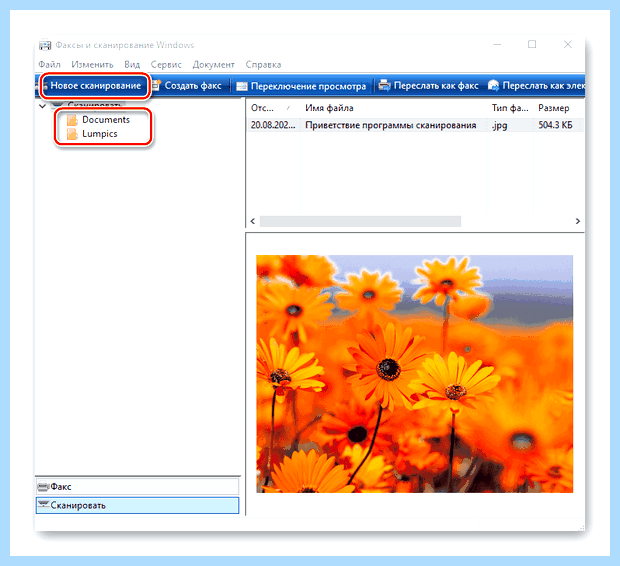Choose Переслать как факс
The image size is (620, 566).
[x=429, y=86]
